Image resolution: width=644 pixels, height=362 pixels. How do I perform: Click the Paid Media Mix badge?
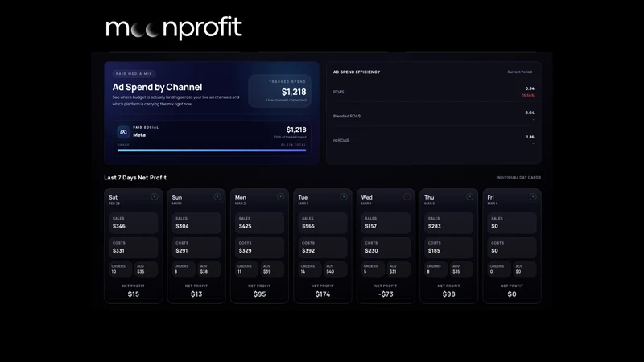pos(134,74)
